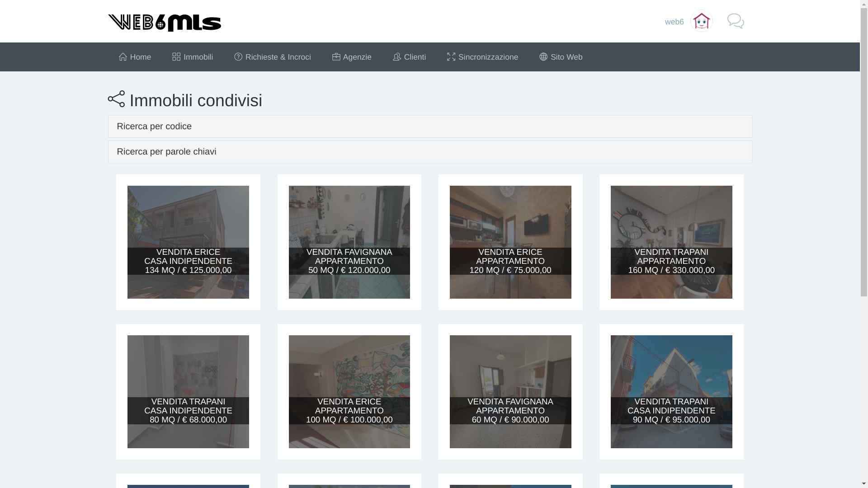The width and height of the screenshot is (868, 488).
Task: Open the Home menu item
Action: coord(135,57)
